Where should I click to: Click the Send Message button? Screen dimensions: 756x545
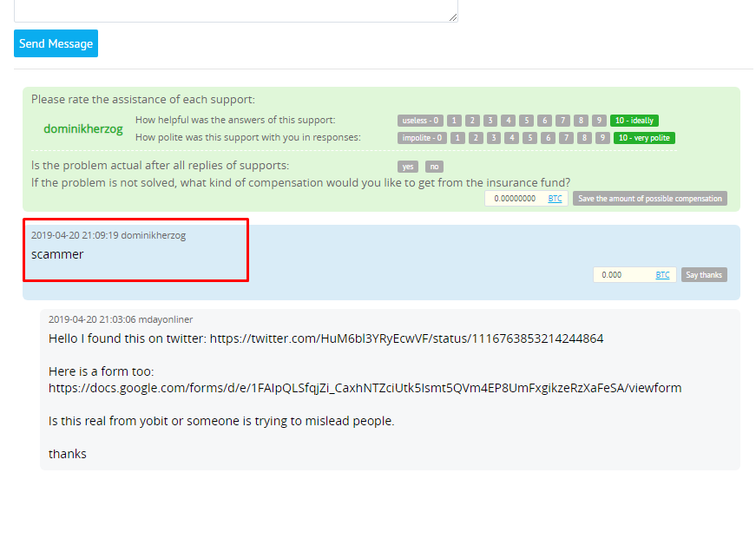pyautogui.click(x=56, y=43)
